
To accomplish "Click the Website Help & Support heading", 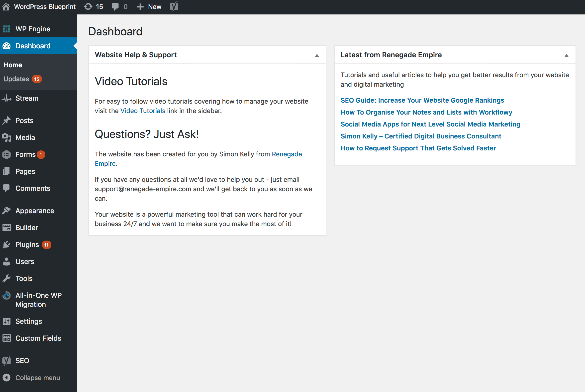I will (x=136, y=55).
